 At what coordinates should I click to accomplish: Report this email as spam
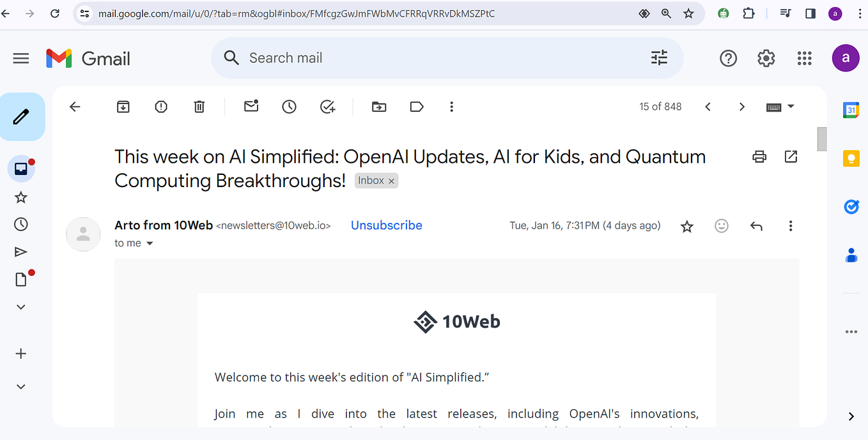[160, 106]
